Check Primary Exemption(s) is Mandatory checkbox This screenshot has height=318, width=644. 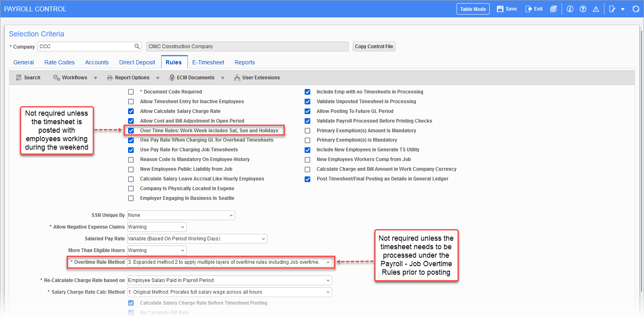coord(307,140)
